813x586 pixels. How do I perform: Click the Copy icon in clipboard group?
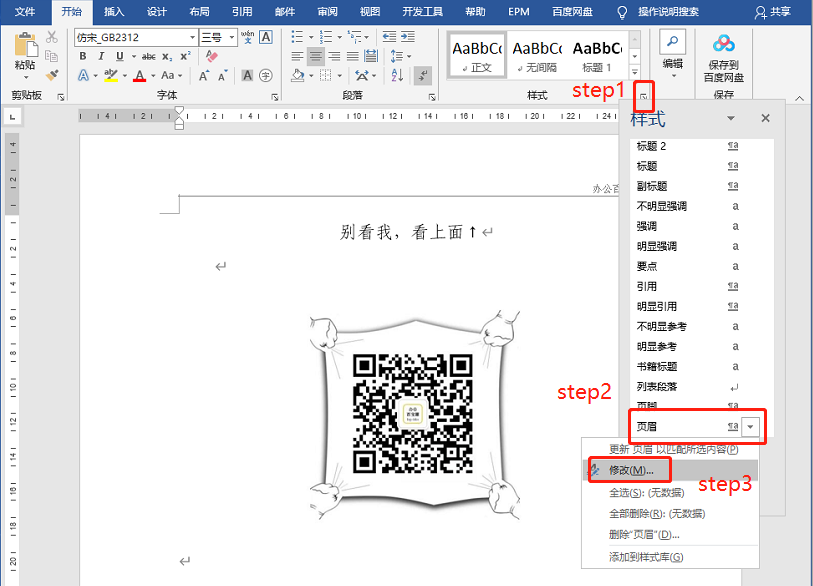pyautogui.click(x=51, y=56)
